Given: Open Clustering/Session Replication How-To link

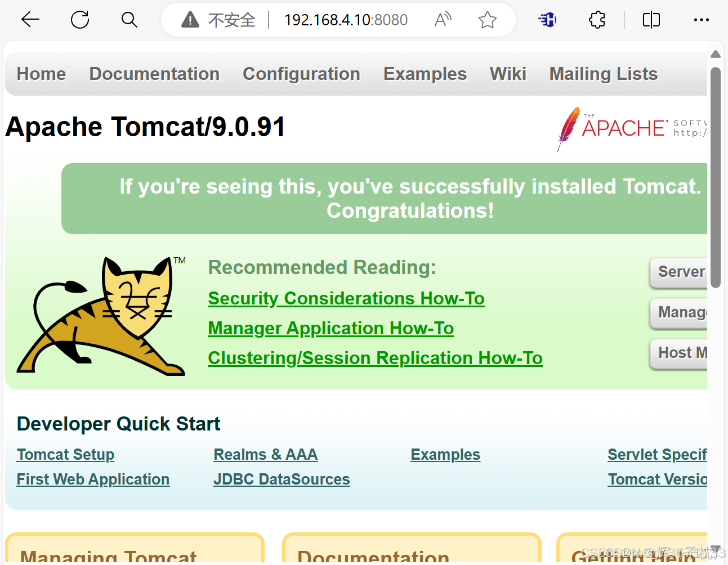Looking at the screenshot, I should 375,358.
